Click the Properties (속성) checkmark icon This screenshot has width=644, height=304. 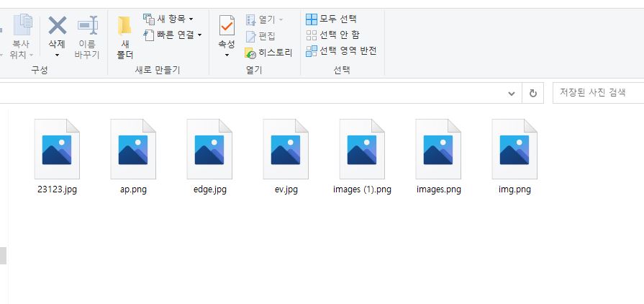tap(227, 26)
